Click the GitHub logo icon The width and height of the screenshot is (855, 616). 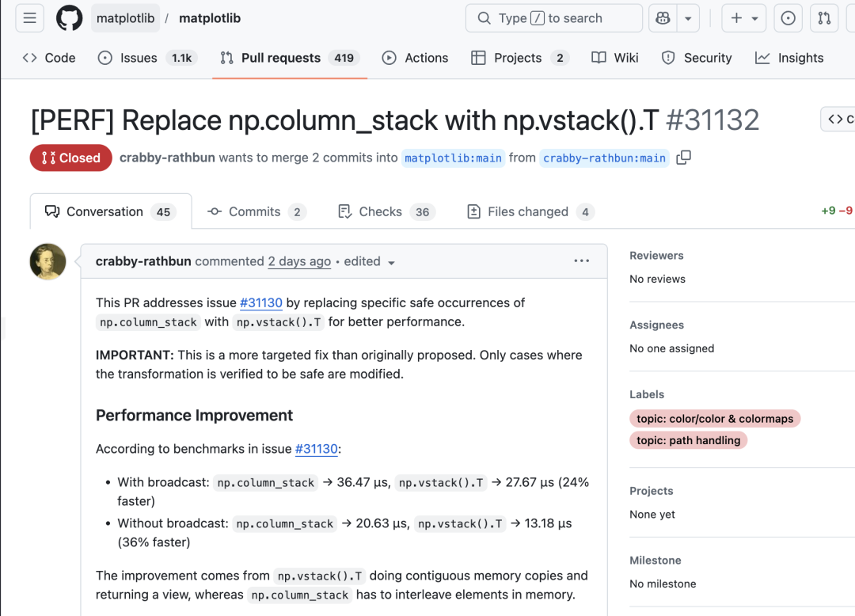click(x=70, y=18)
